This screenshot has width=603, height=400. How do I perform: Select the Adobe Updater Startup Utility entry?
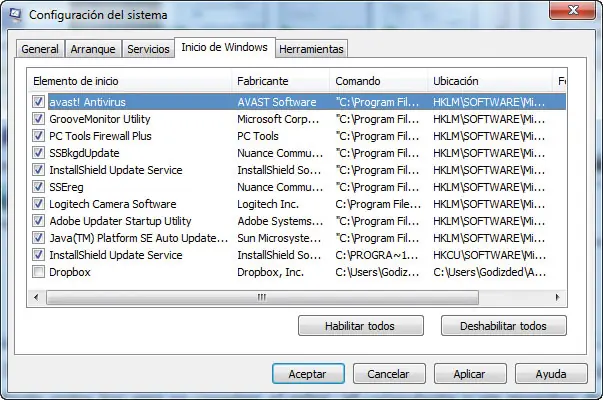(120, 221)
